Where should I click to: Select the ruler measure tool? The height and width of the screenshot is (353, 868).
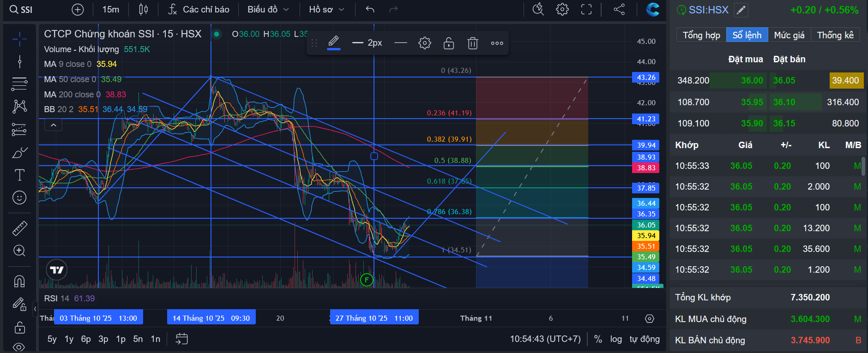tap(19, 228)
